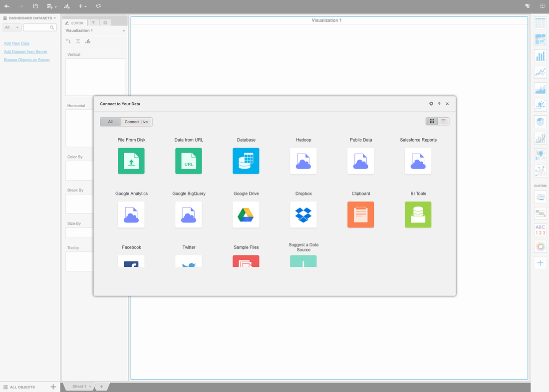Click the plus to add custom visualization
The image size is (549, 392).
pyautogui.click(x=540, y=263)
